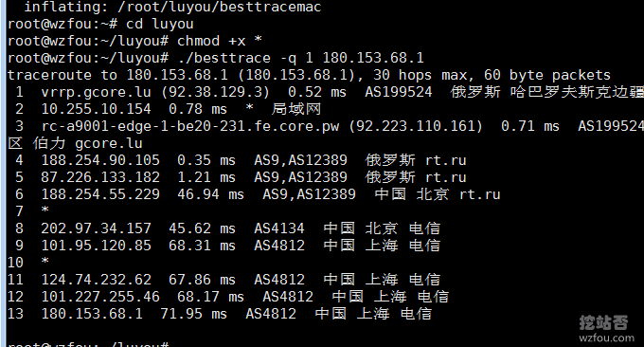Click IP 10.255.10.154 in hop 2
644x347 pixels.
96,109
